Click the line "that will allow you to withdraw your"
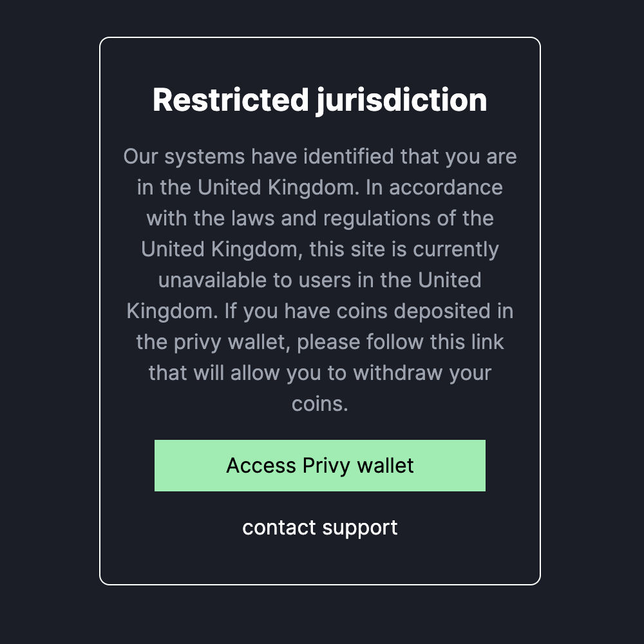Viewport: 644px width, 644px height. pyautogui.click(x=320, y=374)
